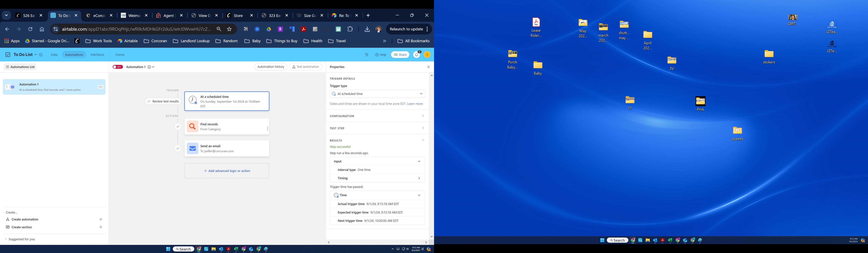
Task: Switch to the Data tab
Action: click(x=54, y=55)
